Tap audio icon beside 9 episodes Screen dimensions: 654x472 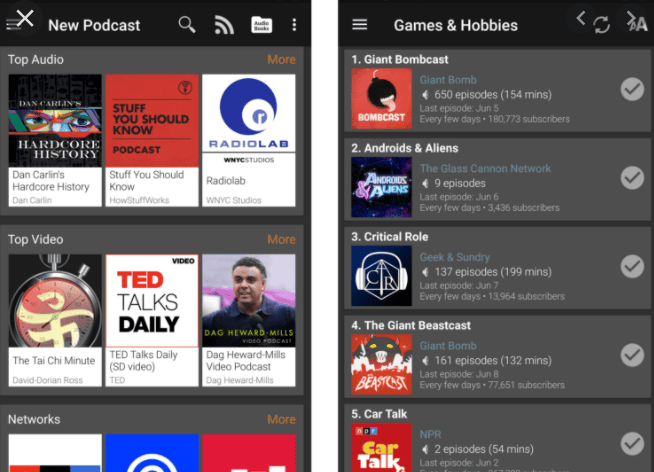point(425,183)
